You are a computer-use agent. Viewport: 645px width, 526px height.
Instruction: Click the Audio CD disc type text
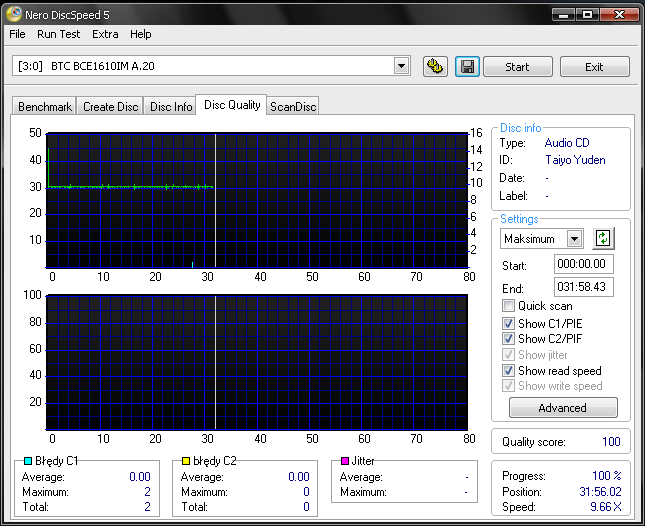click(567, 143)
